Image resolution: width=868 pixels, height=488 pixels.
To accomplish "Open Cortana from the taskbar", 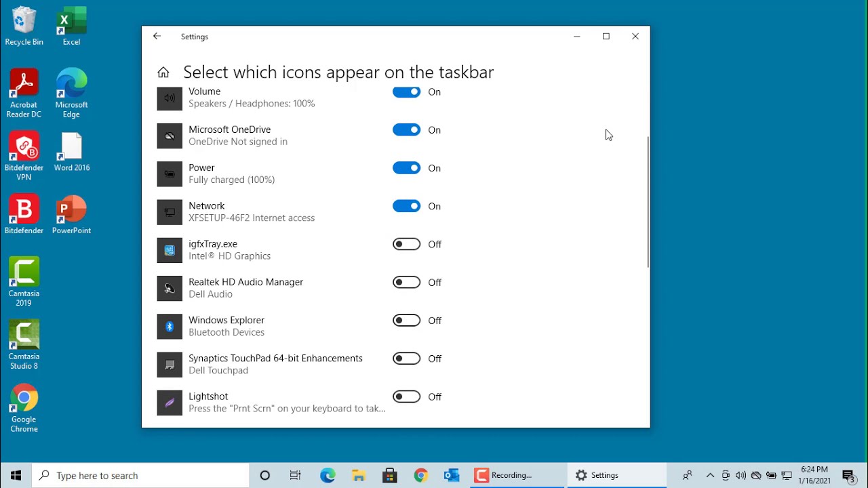I will (265, 476).
